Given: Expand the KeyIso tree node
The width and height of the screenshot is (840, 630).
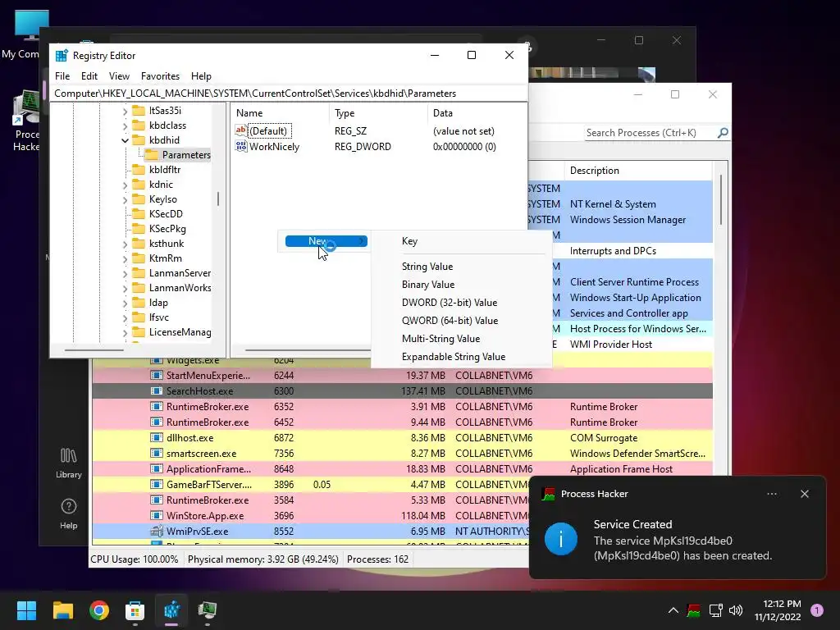Looking at the screenshot, I should pyautogui.click(x=125, y=200).
